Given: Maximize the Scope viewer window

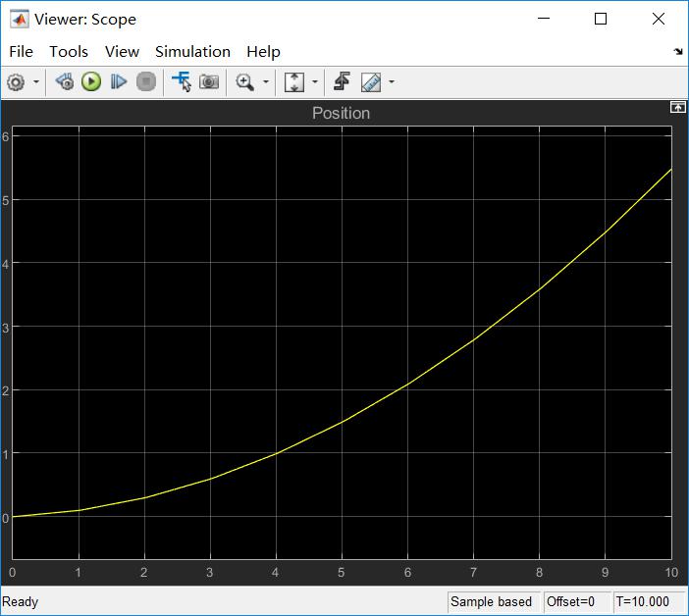Looking at the screenshot, I should pyautogui.click(x=601, y=19).
